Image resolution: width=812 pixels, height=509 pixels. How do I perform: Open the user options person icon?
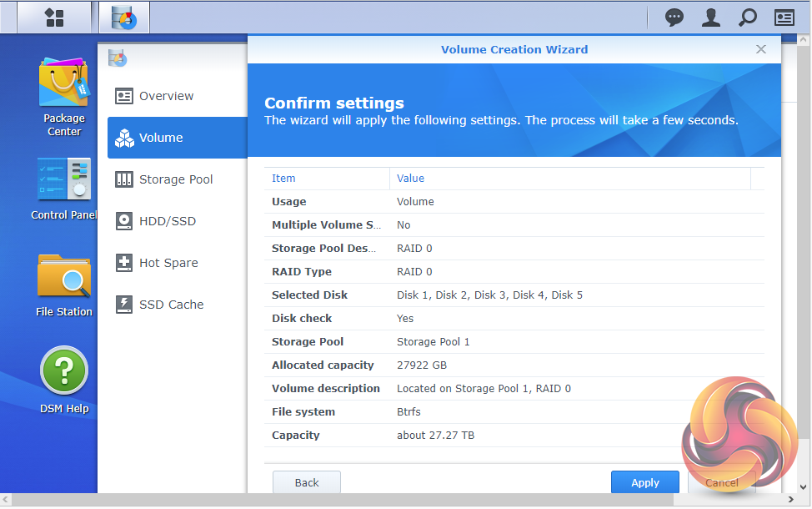(710, 18)
